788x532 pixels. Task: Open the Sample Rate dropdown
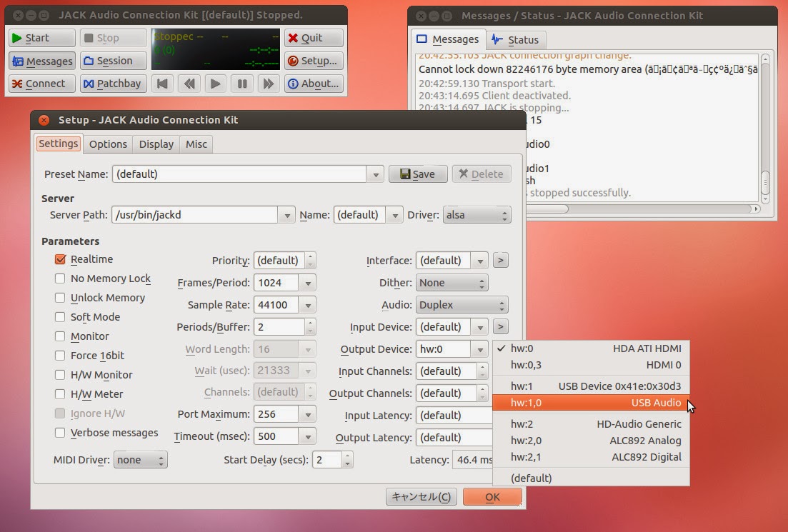point(308,305)
